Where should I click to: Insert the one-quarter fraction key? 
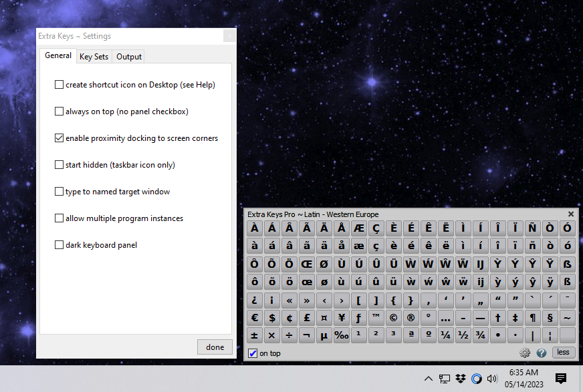pos(445,336)
